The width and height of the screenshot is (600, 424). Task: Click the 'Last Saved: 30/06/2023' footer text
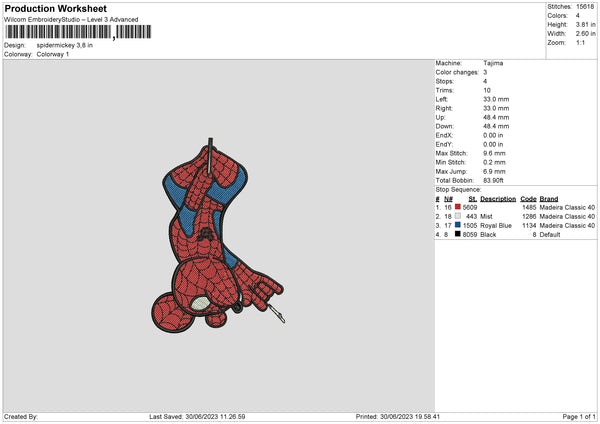[x=197, y=416]
